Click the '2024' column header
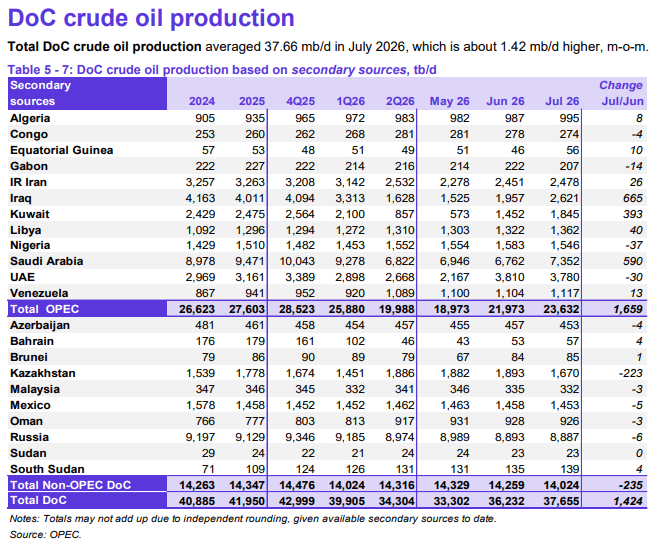 [x=202, y=101]
